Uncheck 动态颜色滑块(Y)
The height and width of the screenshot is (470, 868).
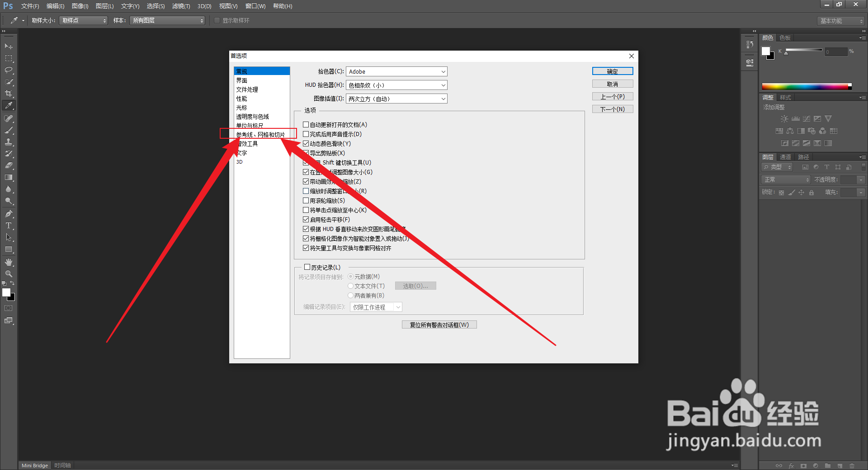click(306, 144)
